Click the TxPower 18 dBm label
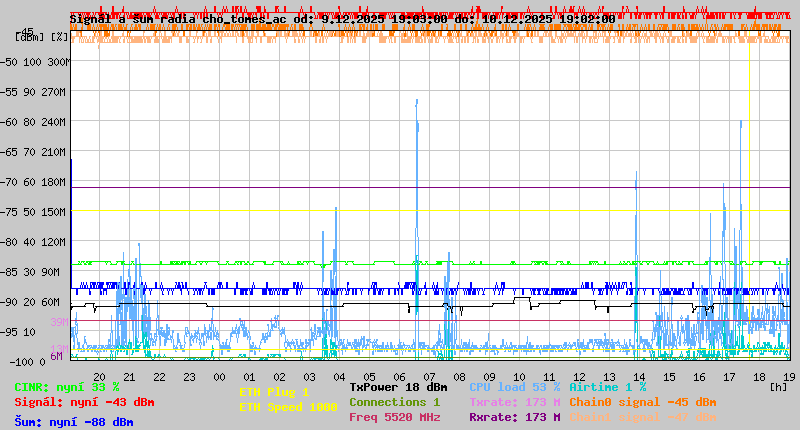 pos(398,387)
